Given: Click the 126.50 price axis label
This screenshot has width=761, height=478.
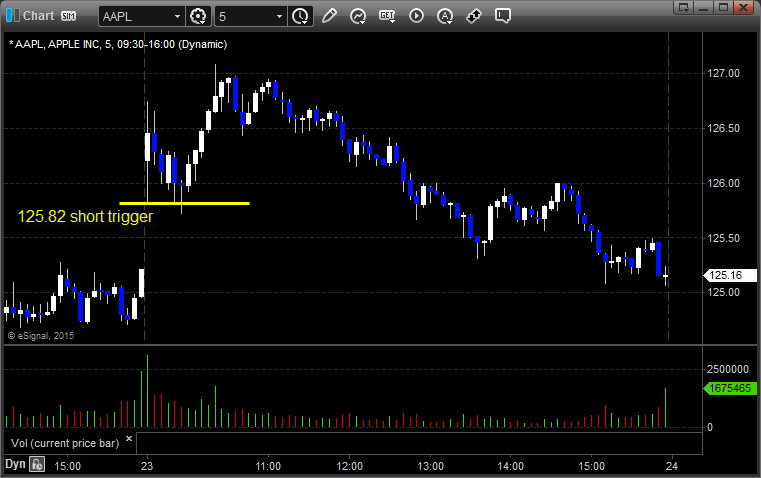Looking at the screenshot, I should (724, 128).
